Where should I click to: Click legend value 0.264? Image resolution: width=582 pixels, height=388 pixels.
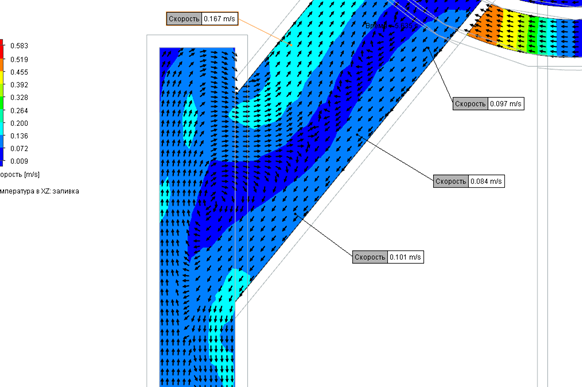[19, 110]
